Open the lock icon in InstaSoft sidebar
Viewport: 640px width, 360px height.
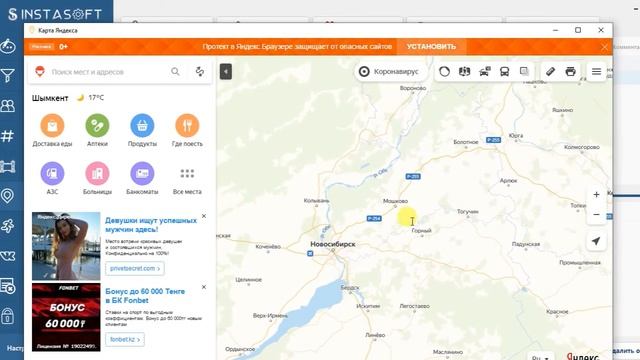pos(8,316)
